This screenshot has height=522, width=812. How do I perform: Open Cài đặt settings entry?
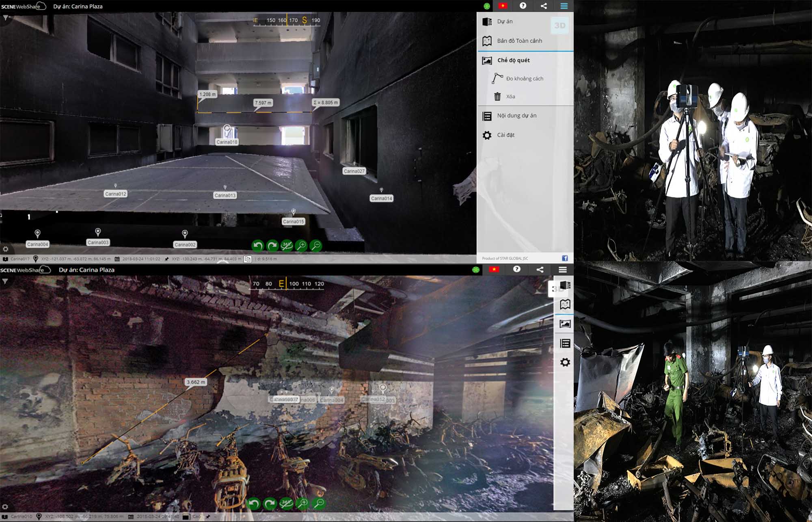pyautogui.click(x=505, y=135)
